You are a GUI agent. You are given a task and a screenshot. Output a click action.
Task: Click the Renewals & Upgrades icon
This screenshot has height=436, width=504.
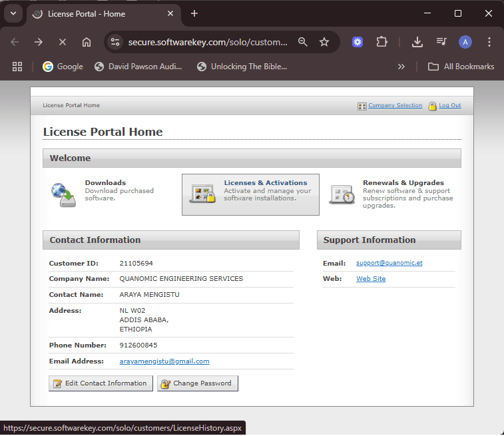[x=342, y=194]
